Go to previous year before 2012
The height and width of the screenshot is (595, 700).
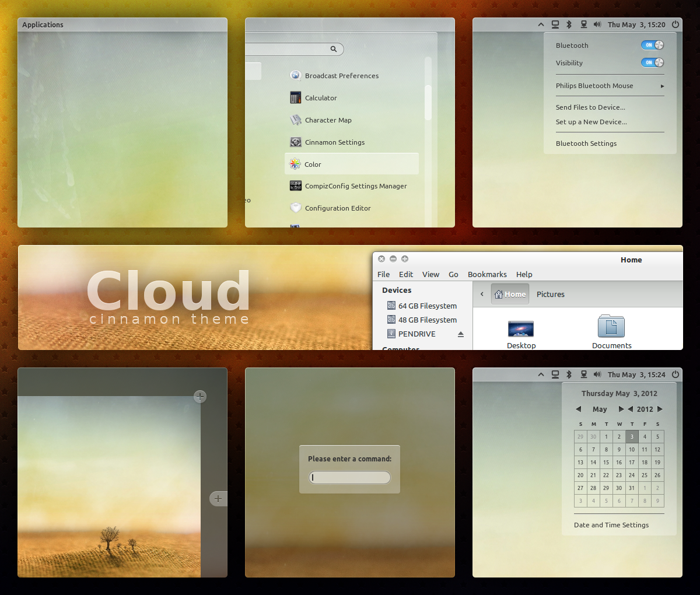[631, 409]
